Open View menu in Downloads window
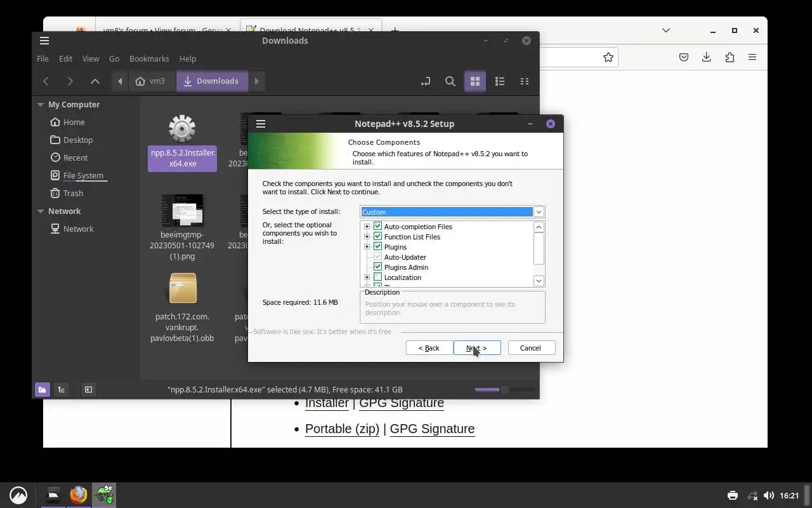The height and width of the screenshot is (508, 812). point(91,58)
